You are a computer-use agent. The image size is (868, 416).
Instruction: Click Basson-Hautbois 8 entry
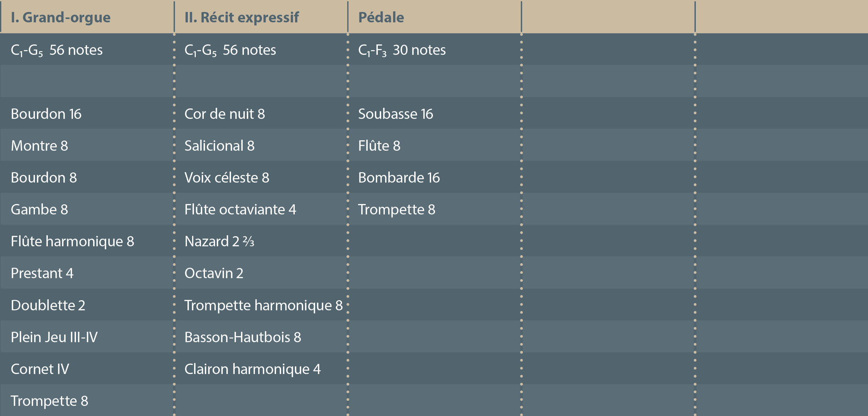pos(243,337)
